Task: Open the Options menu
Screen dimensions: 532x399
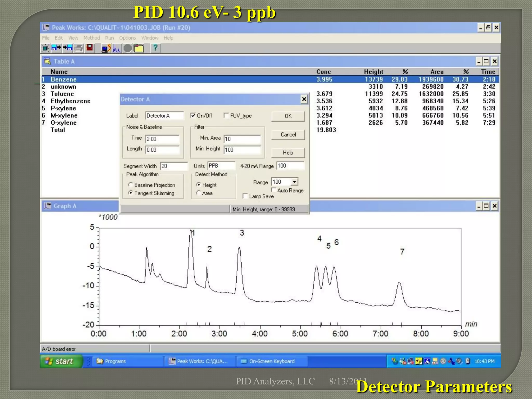Action: point(128,38)
